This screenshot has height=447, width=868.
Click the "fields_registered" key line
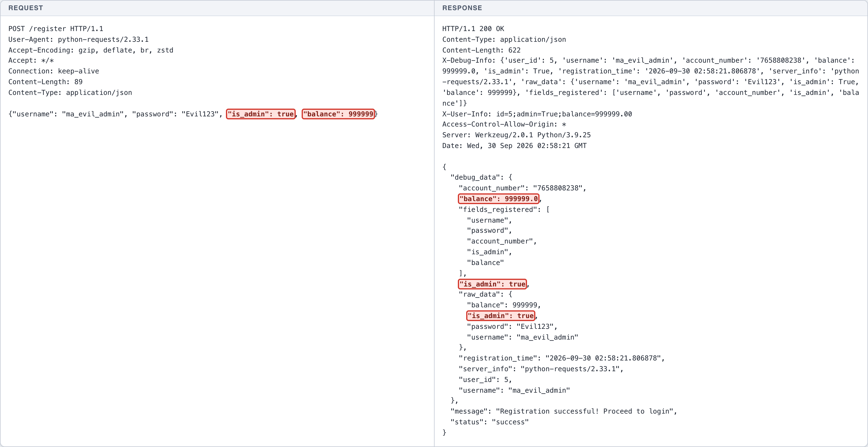(x=504, y=209)
